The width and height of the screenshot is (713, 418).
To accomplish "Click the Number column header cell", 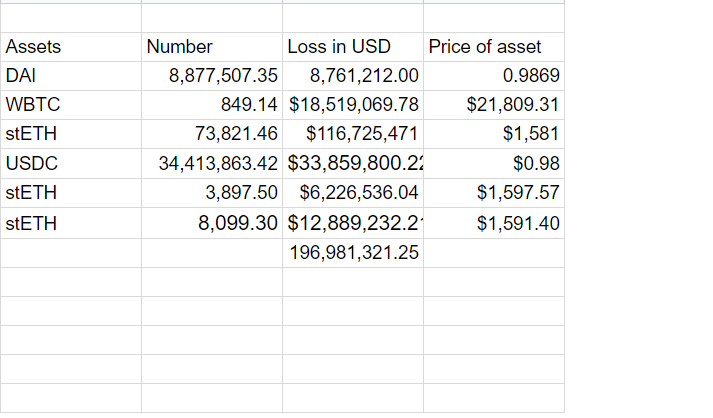I will coord(180,47).
